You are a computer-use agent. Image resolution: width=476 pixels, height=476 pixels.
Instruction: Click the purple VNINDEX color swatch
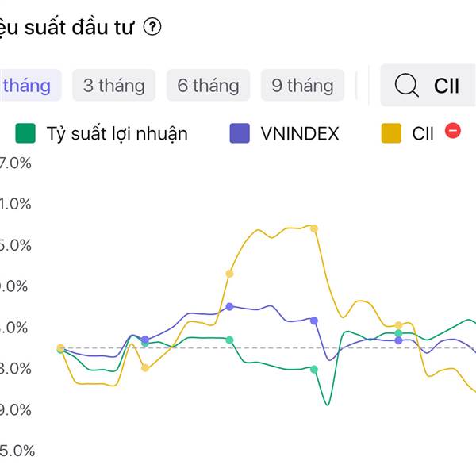(x=239, y=132)
